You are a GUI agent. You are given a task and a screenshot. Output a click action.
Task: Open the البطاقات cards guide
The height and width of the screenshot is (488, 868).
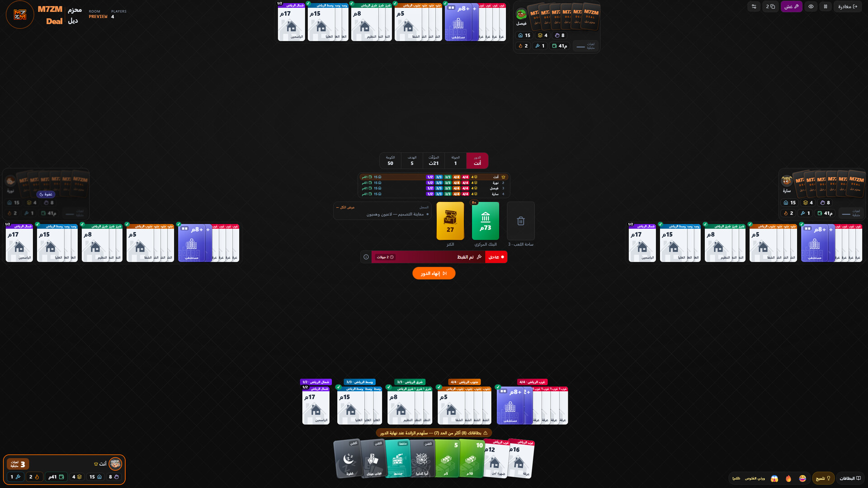pyautogui.click(x=850, y=478)
